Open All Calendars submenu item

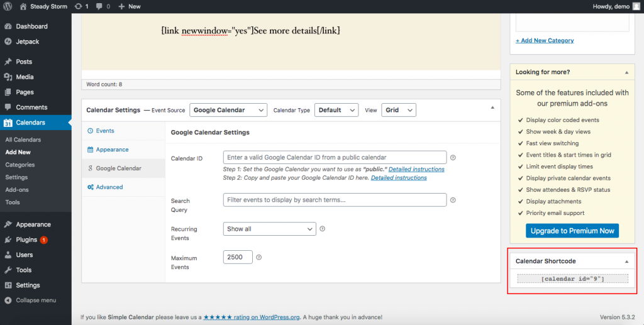point(23,140)
